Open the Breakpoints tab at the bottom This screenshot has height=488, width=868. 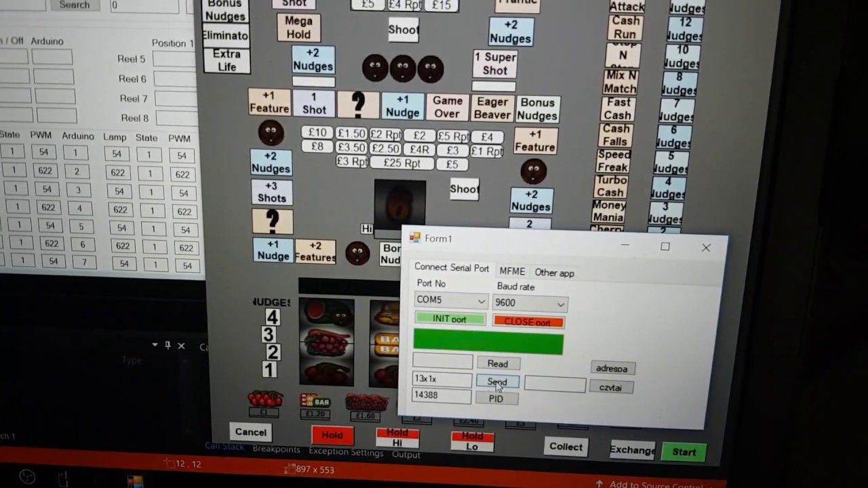click(276, 449)
